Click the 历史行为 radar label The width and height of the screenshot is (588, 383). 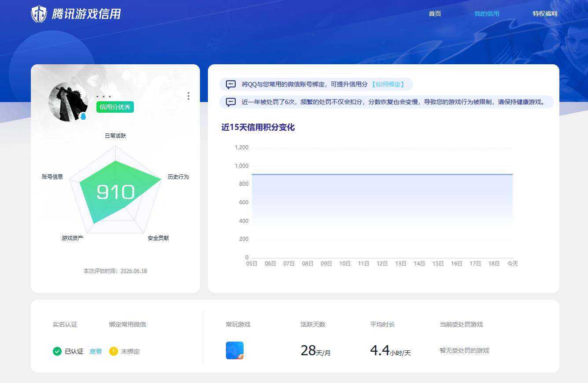tap(178, 177)
